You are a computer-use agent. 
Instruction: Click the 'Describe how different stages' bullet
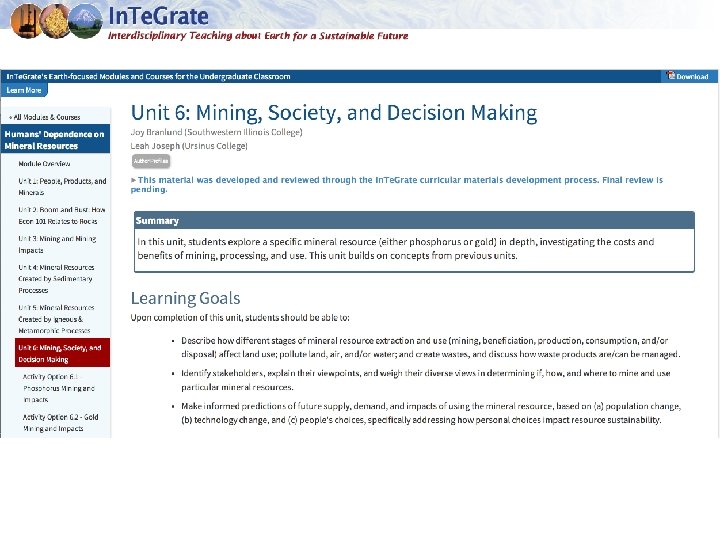tap(431, 348)
